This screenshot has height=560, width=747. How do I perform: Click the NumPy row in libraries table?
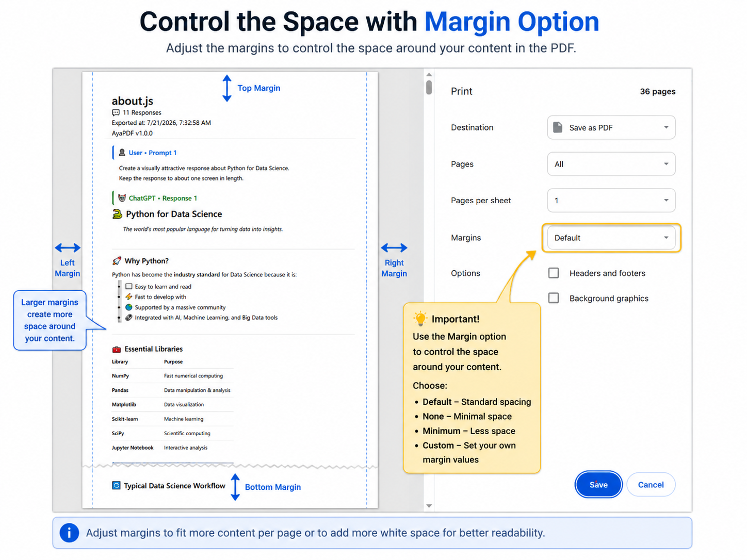(x=172, y=376)
